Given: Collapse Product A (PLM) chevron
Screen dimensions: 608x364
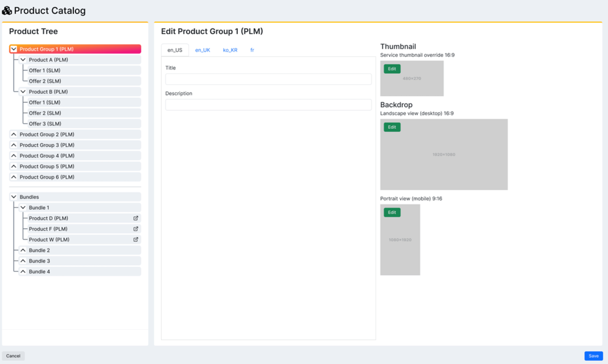Looking at the screenshot, I should 23,60.
